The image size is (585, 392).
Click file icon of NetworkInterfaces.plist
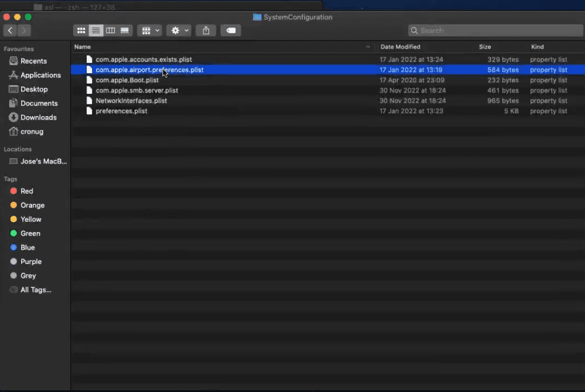pos(89,101)
